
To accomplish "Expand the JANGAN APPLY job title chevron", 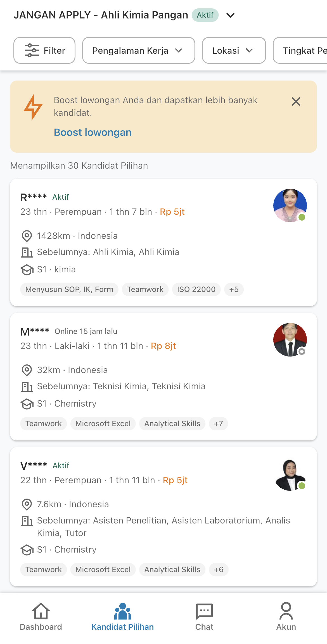I will pyautogui.click(x=230, y=15).
